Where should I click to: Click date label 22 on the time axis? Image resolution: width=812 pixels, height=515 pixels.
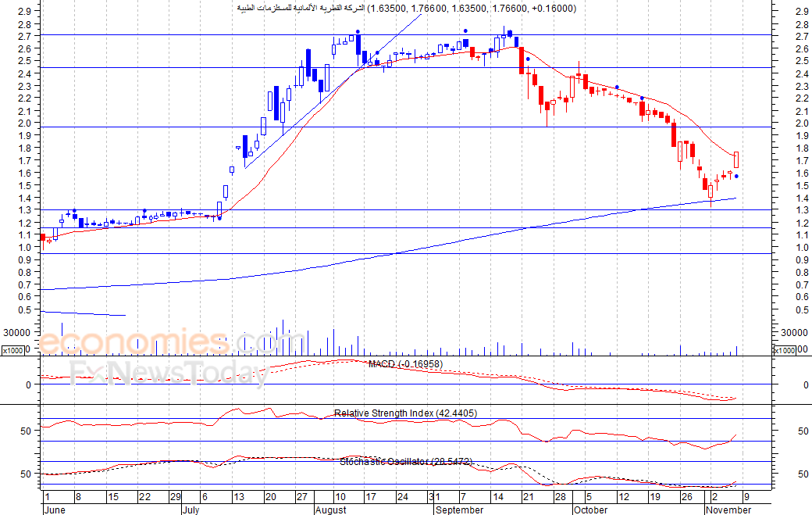(144, 497)
